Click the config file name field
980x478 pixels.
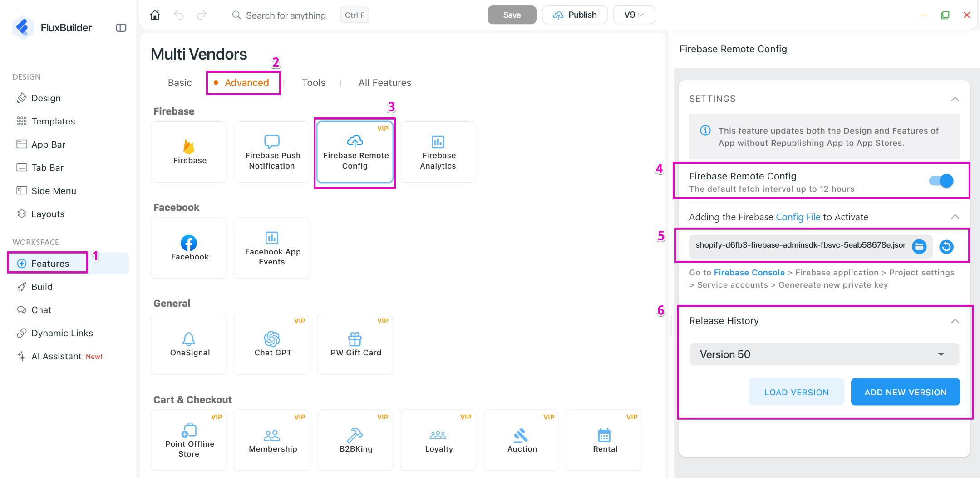[801, 245]
